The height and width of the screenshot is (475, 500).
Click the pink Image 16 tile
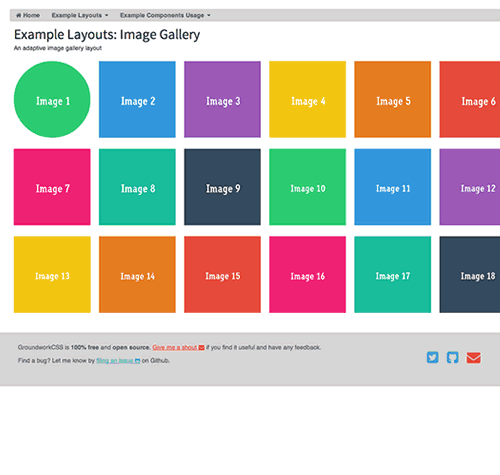coord(307,275)
